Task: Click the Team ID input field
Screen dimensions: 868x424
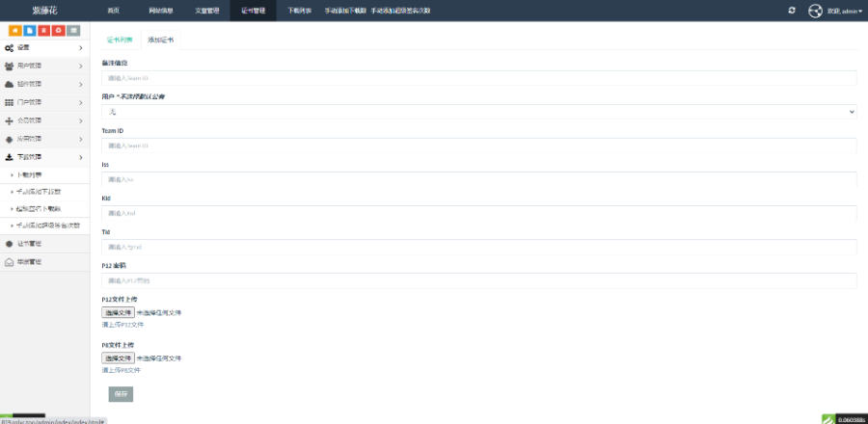Action: tap(478, 146)
